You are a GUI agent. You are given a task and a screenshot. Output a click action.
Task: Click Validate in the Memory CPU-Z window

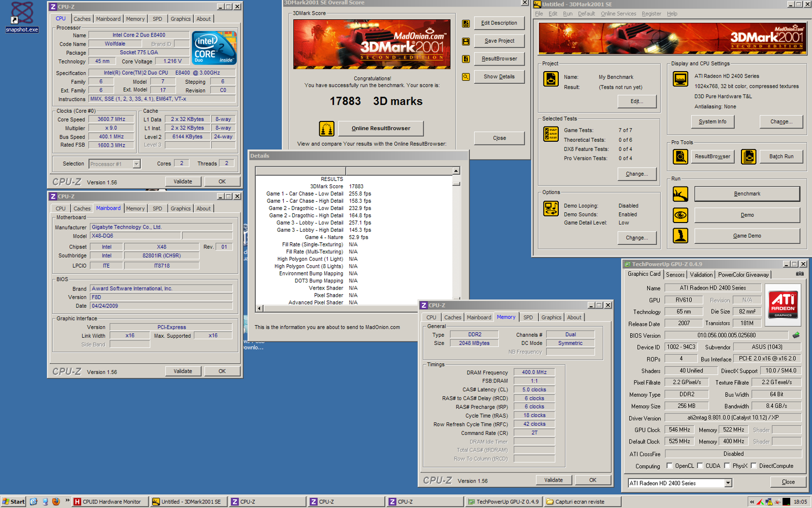(x=553, y=480)
